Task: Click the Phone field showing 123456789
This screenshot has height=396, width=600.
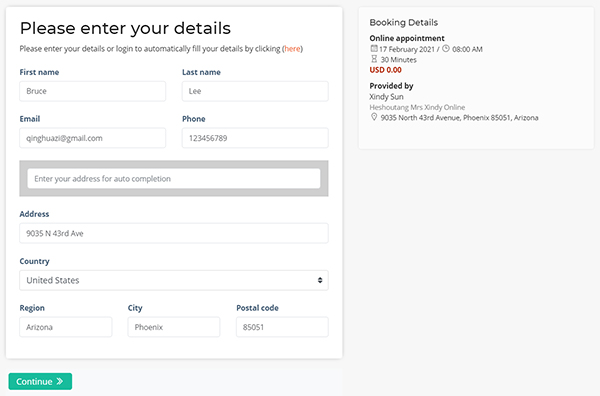Action: [x=255, y=138]
